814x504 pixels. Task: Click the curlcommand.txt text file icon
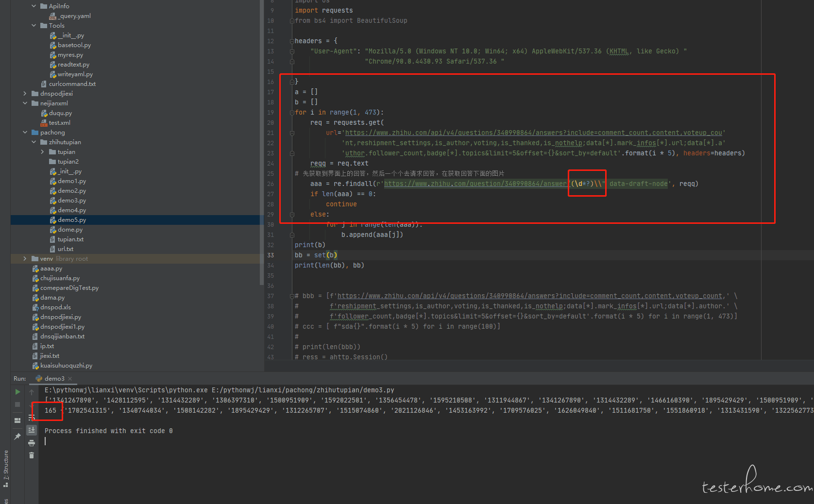pos(44,84)
